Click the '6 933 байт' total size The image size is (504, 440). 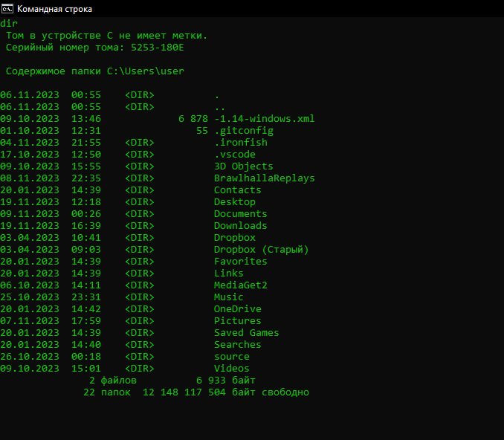(x=226, y=381)
